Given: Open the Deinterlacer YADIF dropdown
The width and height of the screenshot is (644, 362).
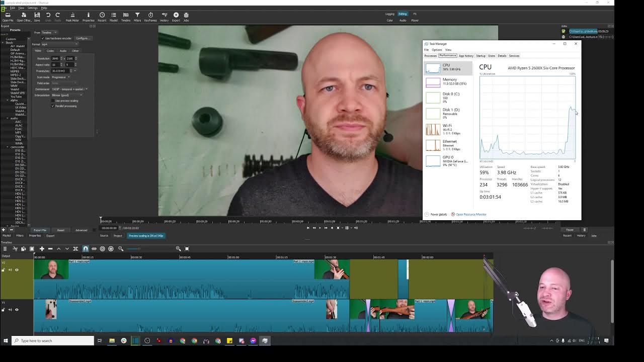Looking at the screenshot, I should (x=69, y=89).
